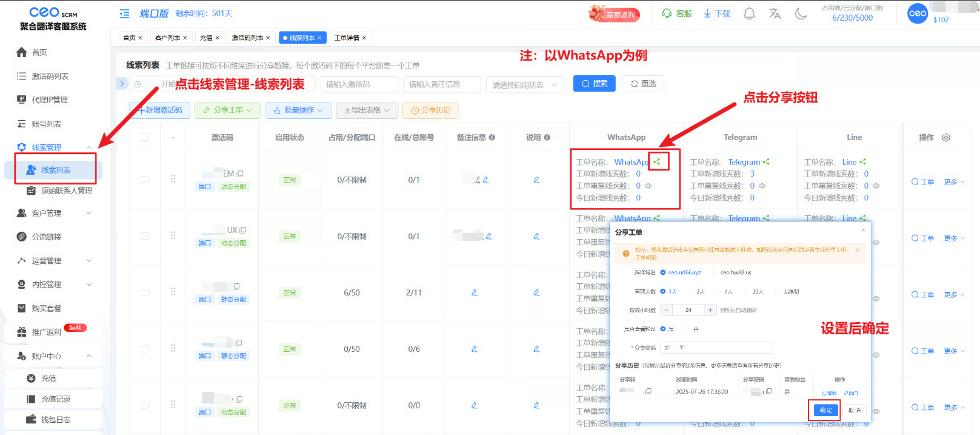The width and height of the screenshot is (980, 435).
Task: Select the 30人 valid count option
Action: [747, 292]
